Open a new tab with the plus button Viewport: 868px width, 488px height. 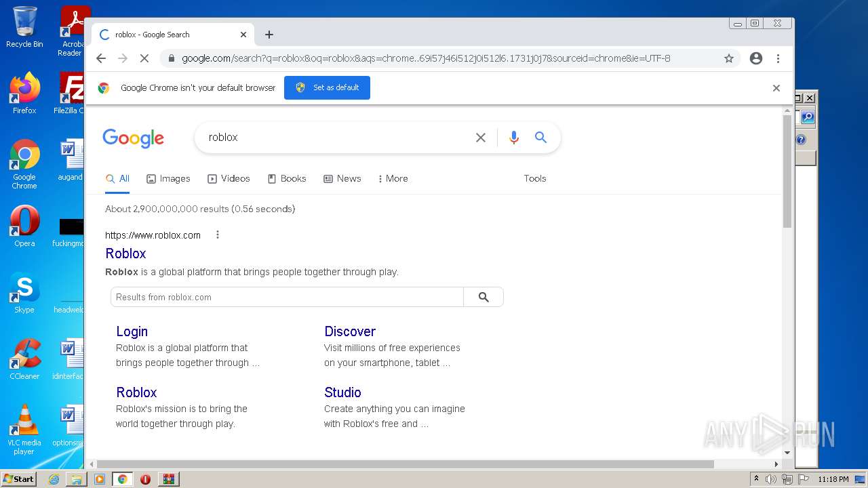click(269, 35)
